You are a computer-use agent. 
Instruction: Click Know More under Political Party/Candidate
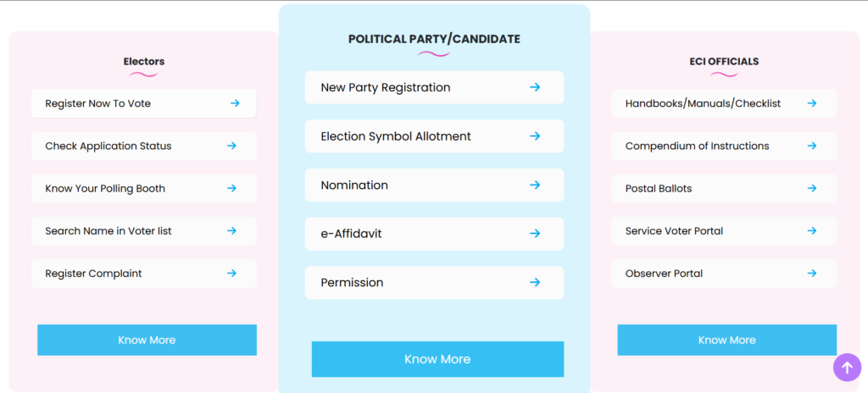(437, 359)
